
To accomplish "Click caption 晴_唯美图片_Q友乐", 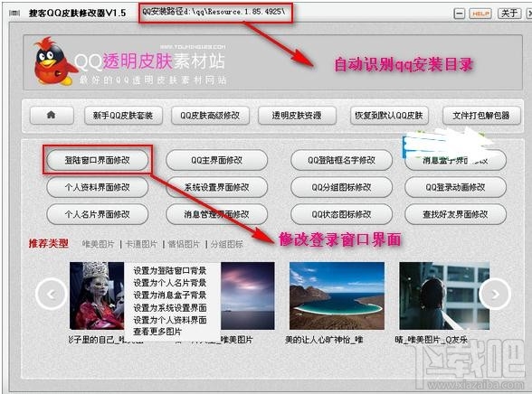I will pos(432,340).
